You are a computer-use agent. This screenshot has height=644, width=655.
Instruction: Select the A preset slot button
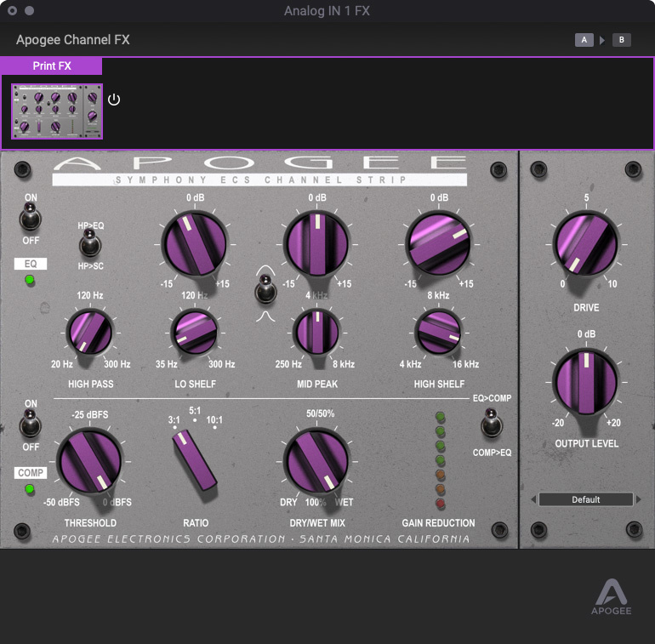(x=584, y=40)
